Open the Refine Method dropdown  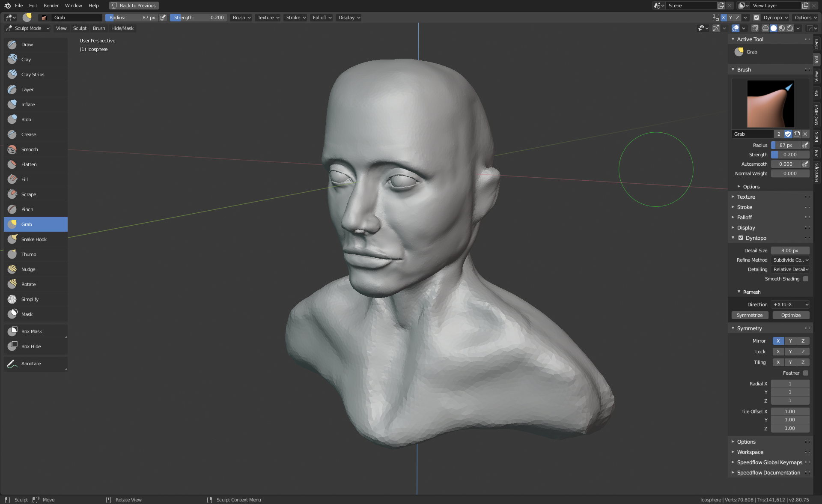click(790, 260)
